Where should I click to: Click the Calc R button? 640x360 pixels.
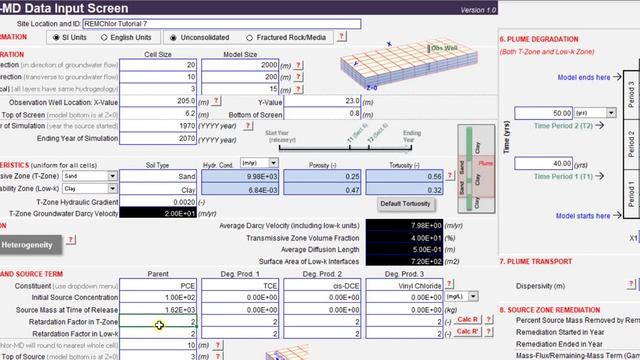coord(467,320)
